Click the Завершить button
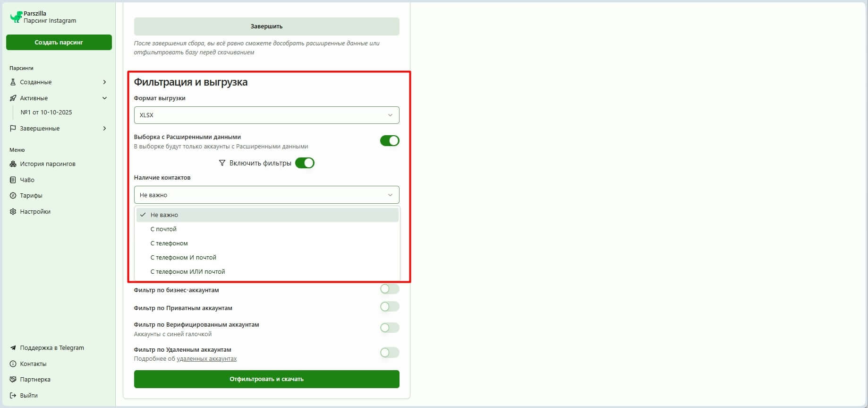868x408 pixels. [266, 26]
